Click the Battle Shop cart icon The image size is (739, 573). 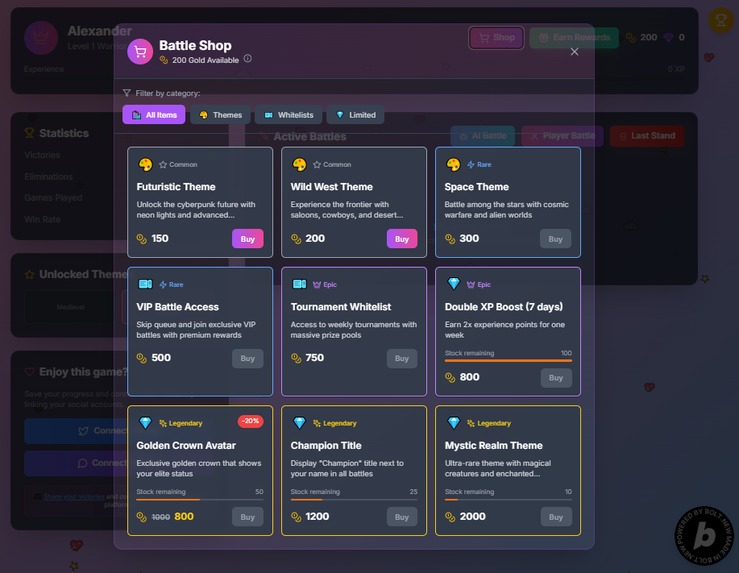coord(140,51)
